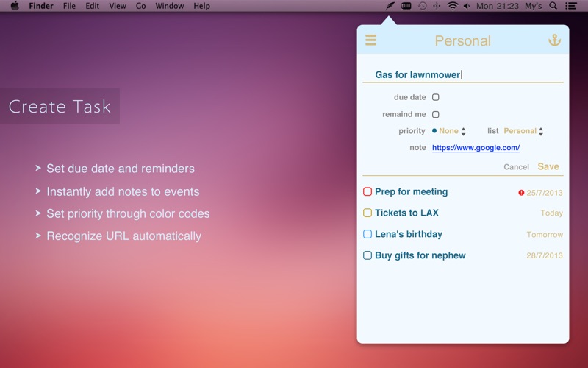Open the google.com note link
The image size is (588, 368).
coord(476,148)
